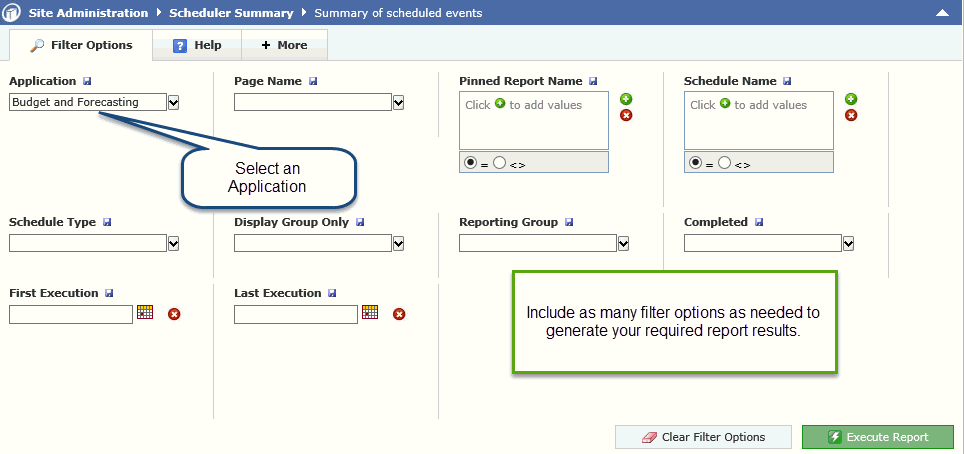Open the More tab

point(284,45)
